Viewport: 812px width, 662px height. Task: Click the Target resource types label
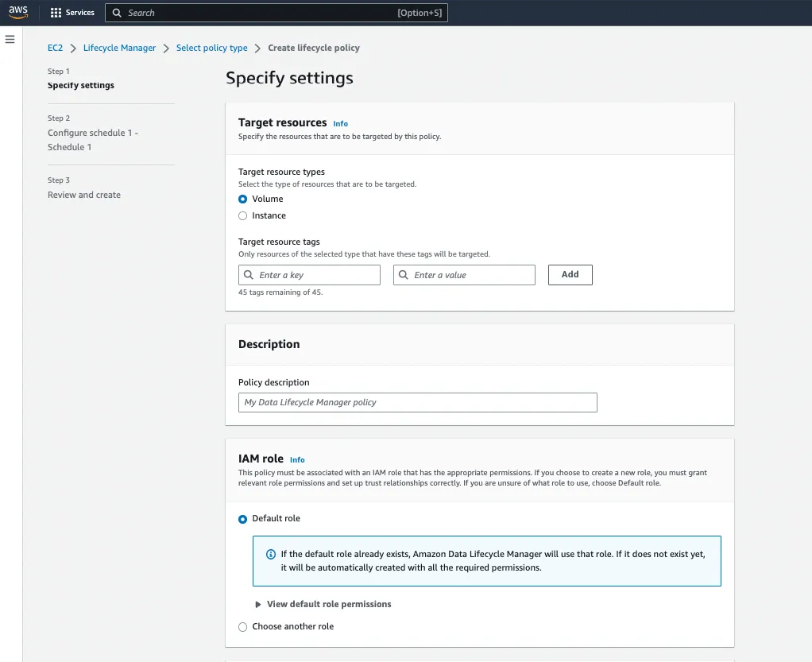pos(282,172)
